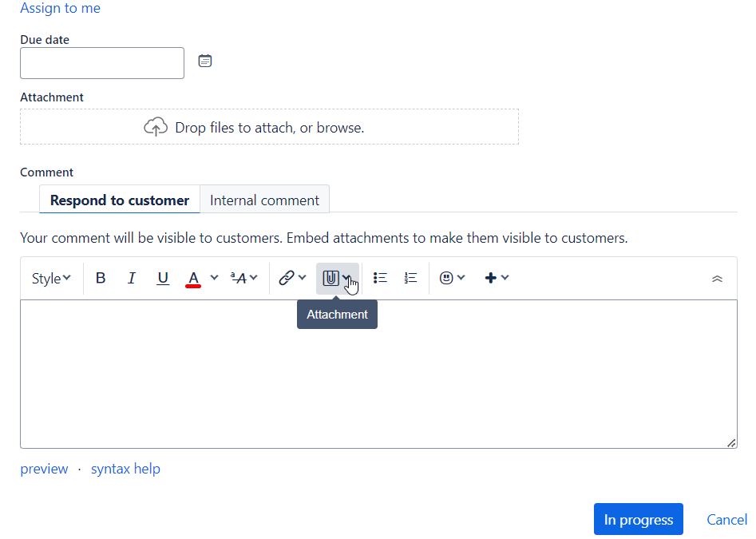Create a bulleted list in the comment
This screenshot has width=756, height=539.
pyautogui.click(x=380, y=278)
